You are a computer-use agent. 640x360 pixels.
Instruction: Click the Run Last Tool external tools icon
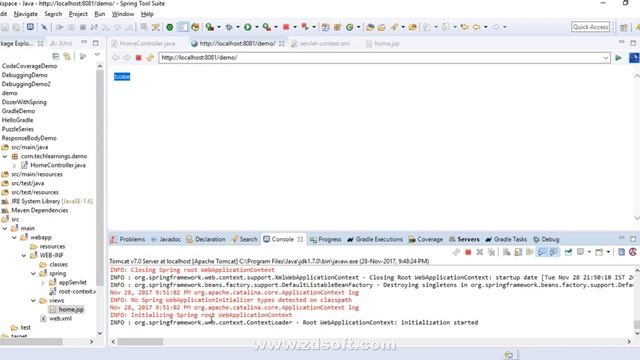coord(267,27)
